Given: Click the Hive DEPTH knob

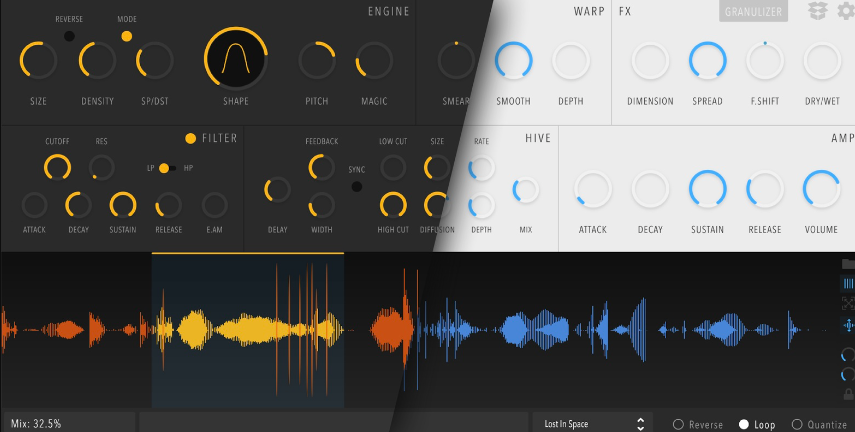Looking at the screenshot, I should (481, 206).
